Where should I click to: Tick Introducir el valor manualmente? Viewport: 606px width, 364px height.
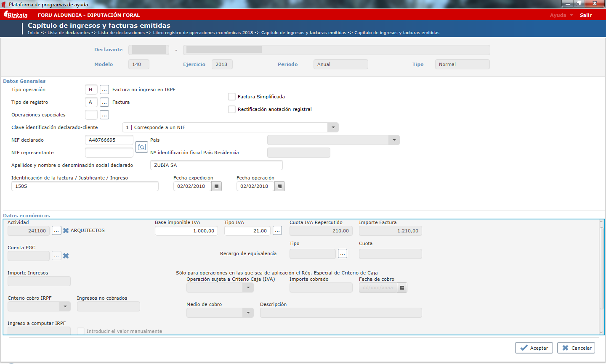(81, 331)
